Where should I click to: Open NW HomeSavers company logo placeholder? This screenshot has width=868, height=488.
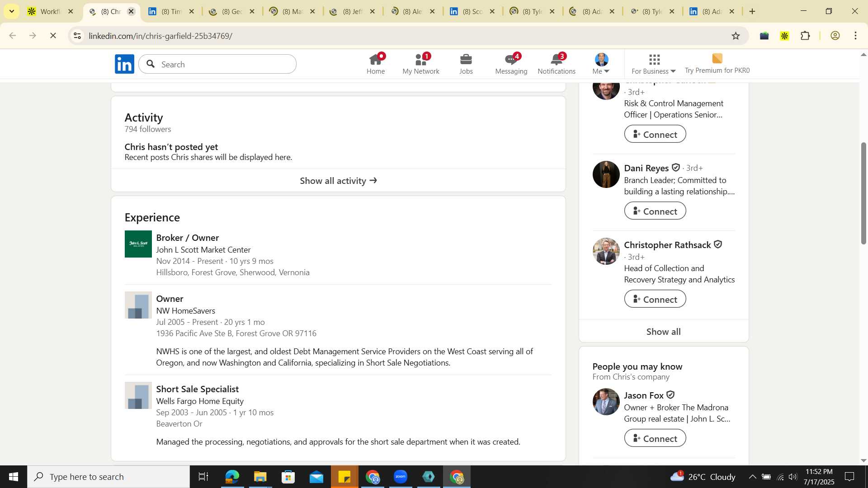(x=138, y=305)
